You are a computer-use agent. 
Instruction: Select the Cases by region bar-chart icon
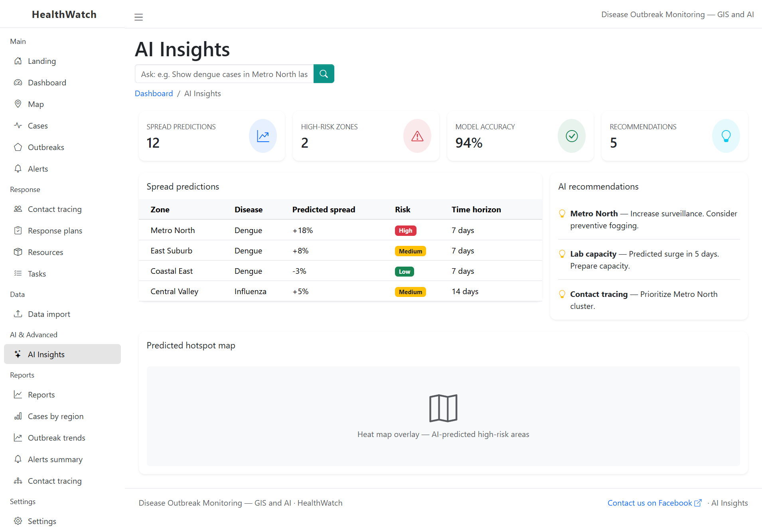point(18,416)
